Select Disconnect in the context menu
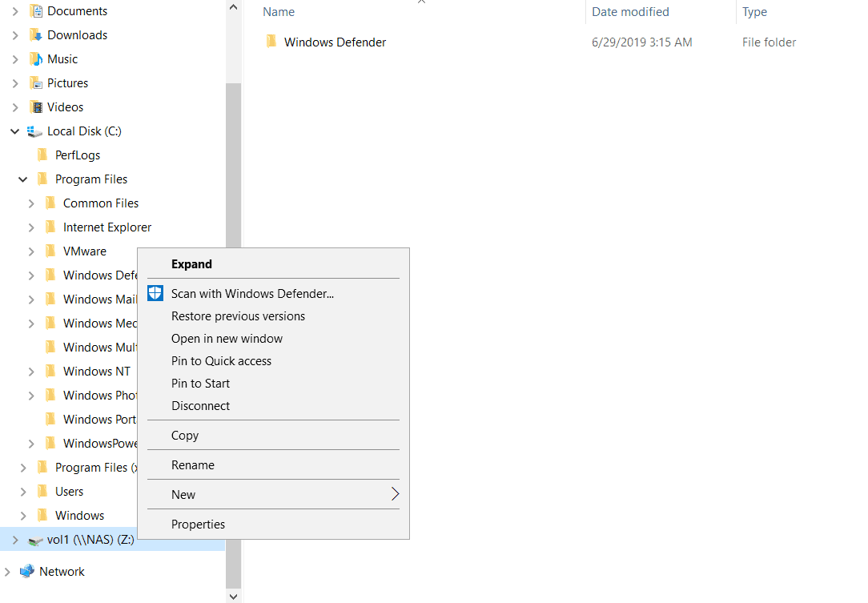Screen dimensions: 868x603 [200, 406]
